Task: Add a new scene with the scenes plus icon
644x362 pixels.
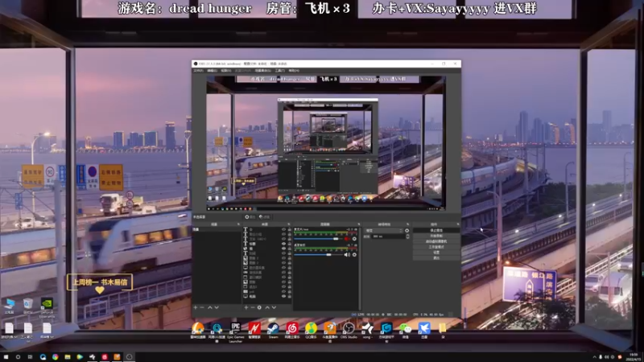Action: click(x=196, y=307)
